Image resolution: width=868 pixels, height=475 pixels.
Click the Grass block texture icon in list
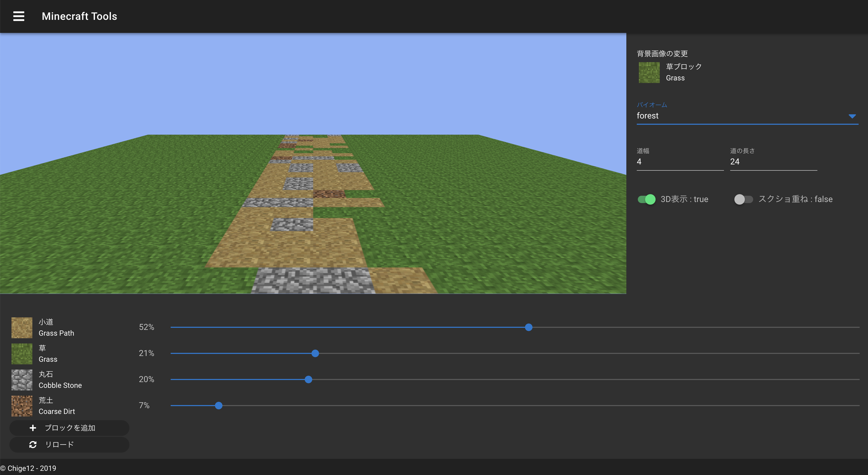(x=22, y=354)
